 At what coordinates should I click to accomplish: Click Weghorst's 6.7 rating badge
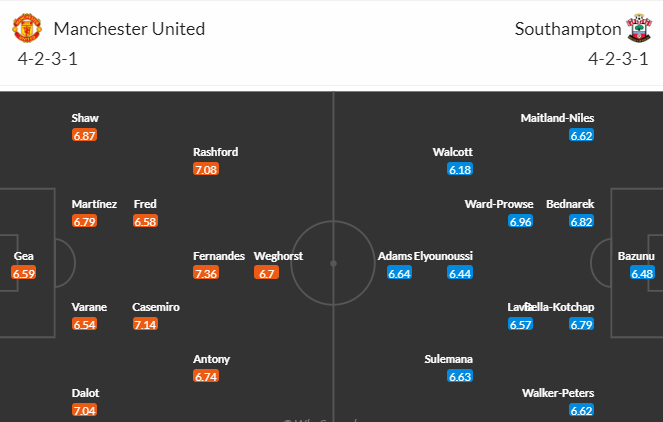coord(266,273)
